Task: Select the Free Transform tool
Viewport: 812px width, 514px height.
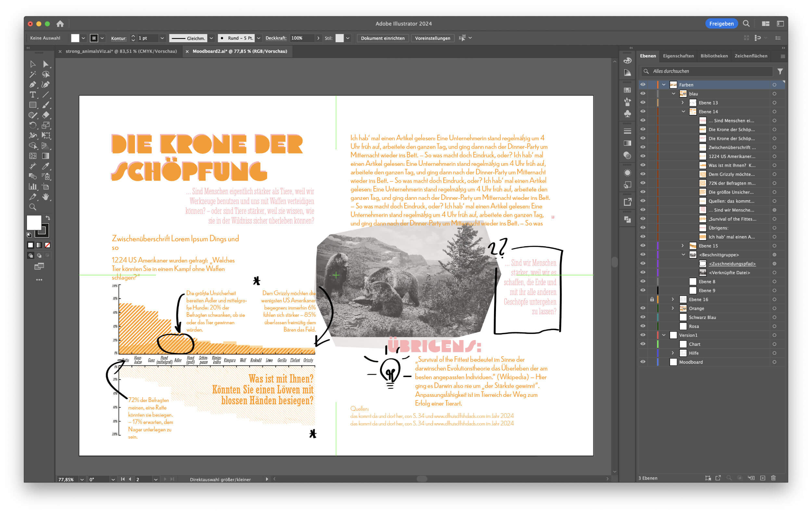Action: (45, 135)
